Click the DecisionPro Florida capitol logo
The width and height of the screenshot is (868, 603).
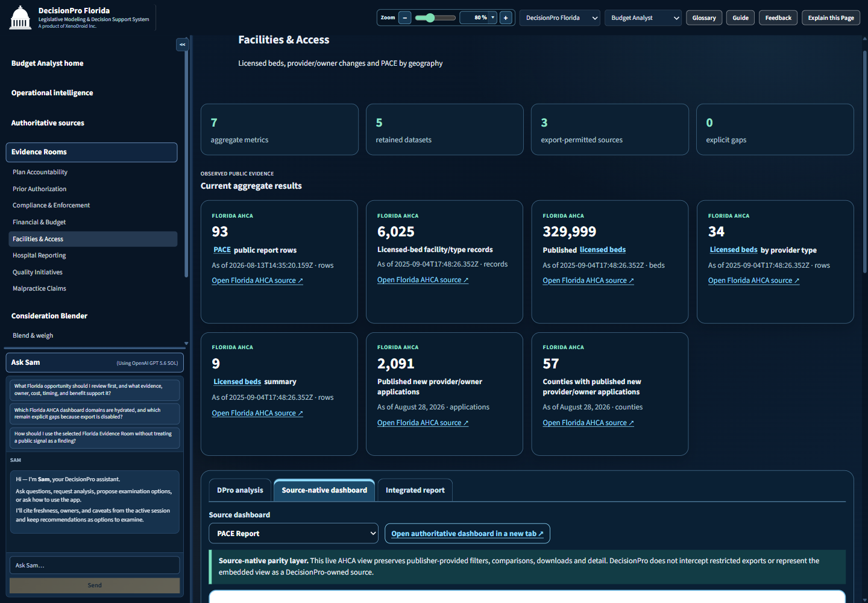click(x=20, y=17)
